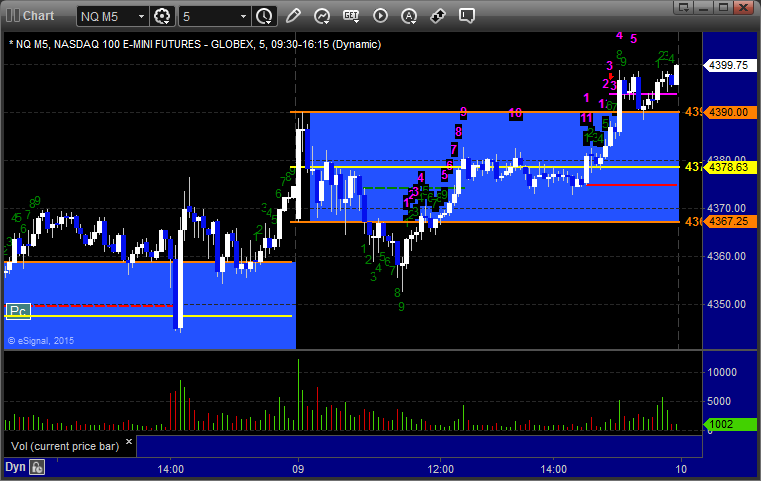Screen dimensions: 761x481
Task: Open the window options menu button
Action: [x=684, y=7]
